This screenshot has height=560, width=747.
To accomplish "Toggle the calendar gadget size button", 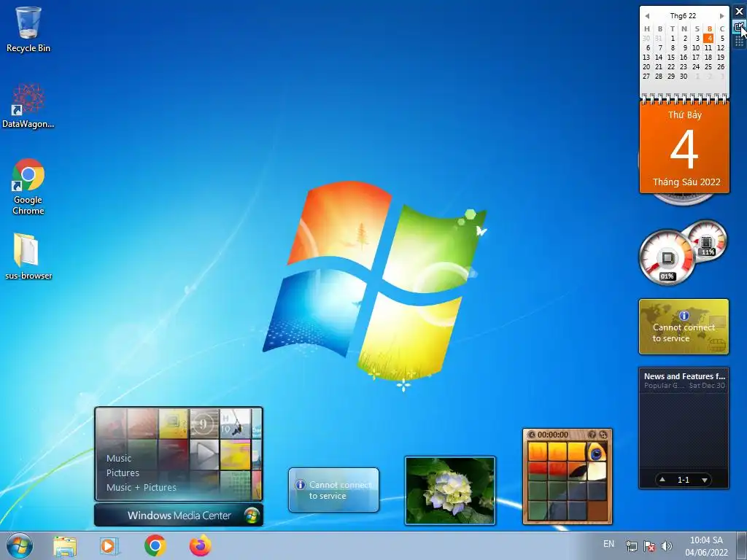I will click(739, 28).
